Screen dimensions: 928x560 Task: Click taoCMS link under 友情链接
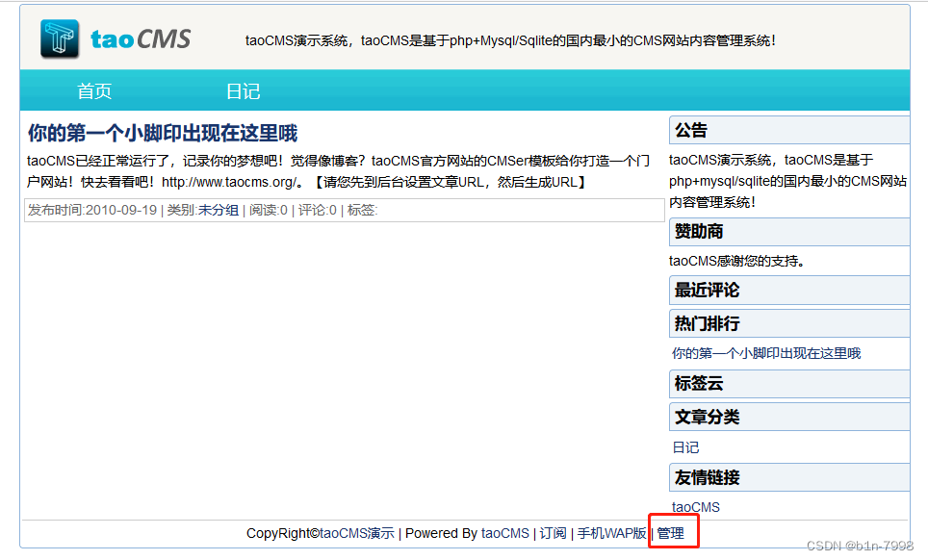point(696,507)
